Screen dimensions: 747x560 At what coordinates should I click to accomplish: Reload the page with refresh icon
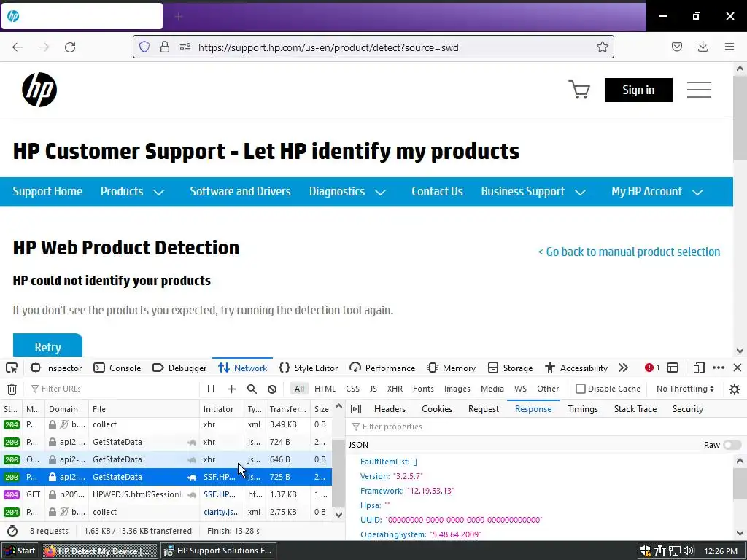[70, 47]
